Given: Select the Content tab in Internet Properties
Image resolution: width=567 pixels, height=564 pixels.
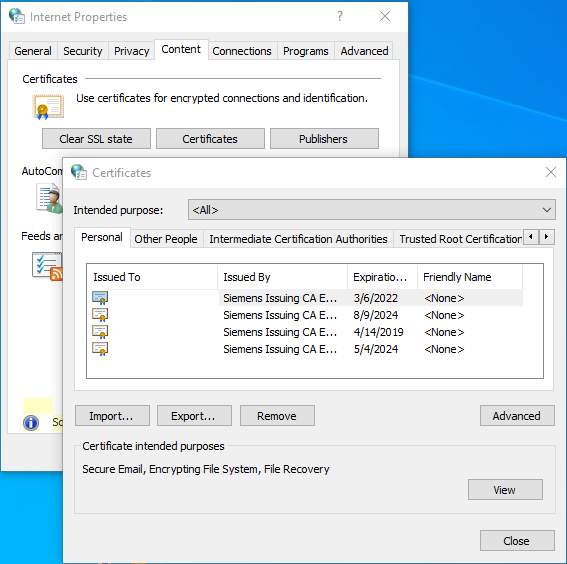Looking at the screenshot, I should click(x=181, y=49).
